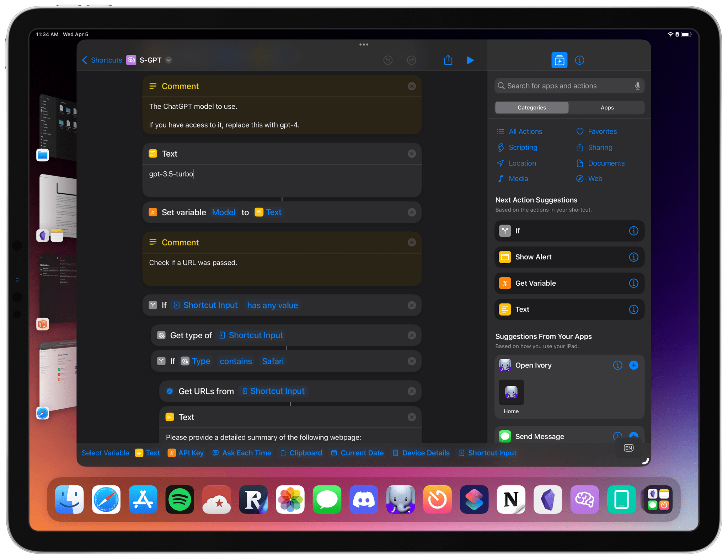Remove the Text gpt-3.5-turbo action
728x560 pixels.
pos(412,154)
